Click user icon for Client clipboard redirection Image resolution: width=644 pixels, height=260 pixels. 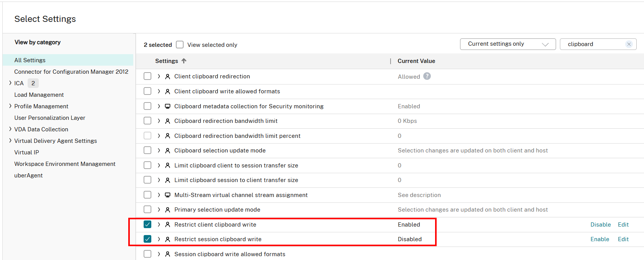(167, 76)
